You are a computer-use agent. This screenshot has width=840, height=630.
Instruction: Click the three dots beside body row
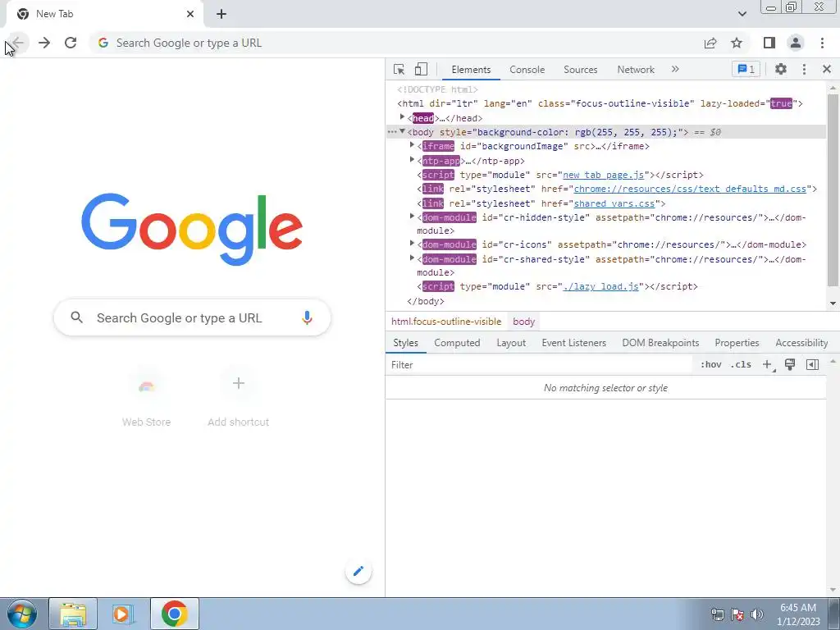point(392,132)
